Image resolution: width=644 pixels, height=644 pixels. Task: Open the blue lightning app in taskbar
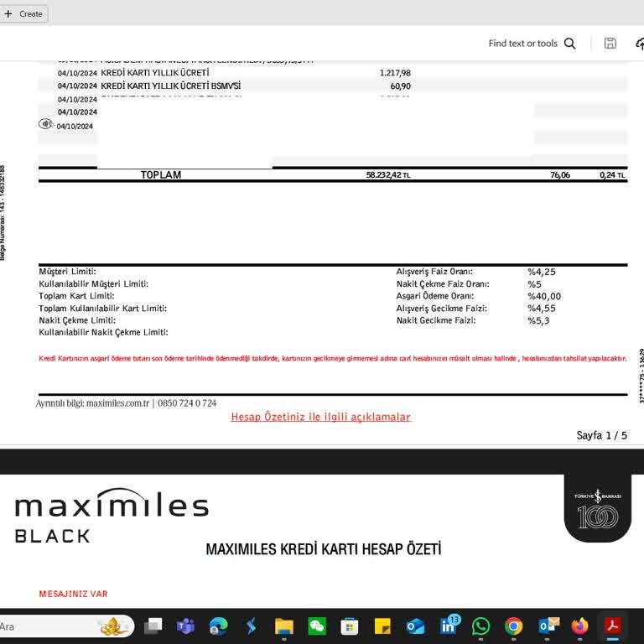(x=251, y=626)
